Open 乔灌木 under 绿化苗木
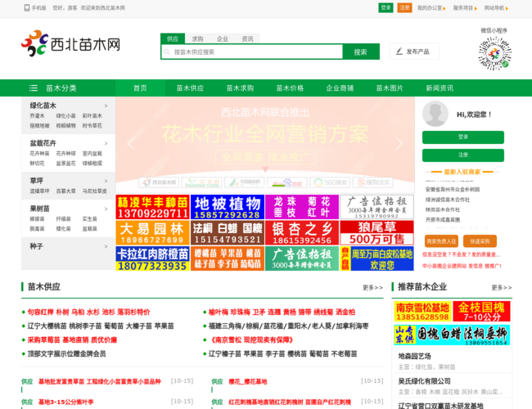The width and height of the screenshot is (532, 409). 37,115
